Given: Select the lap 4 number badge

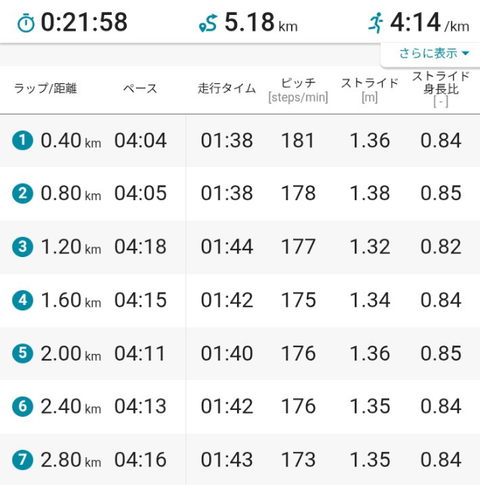Looking at the screenshot, I should coord(23,300).
